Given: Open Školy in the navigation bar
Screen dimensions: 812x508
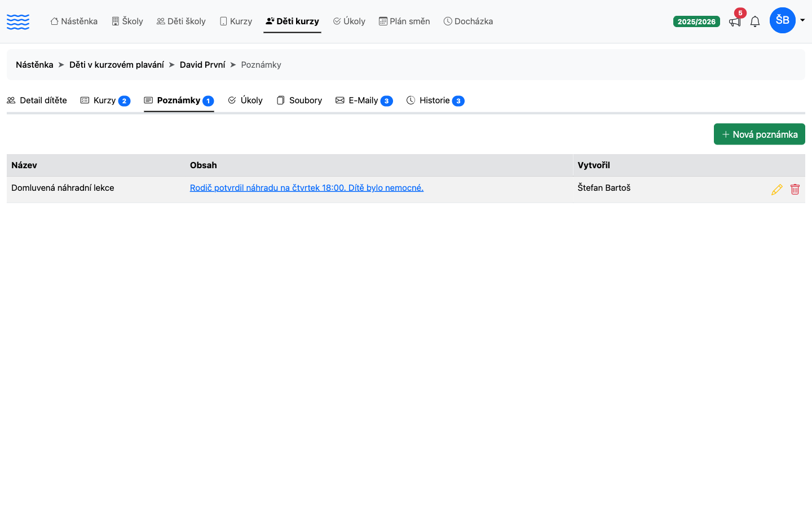Looking at the screenshot, I should [127, 21].
